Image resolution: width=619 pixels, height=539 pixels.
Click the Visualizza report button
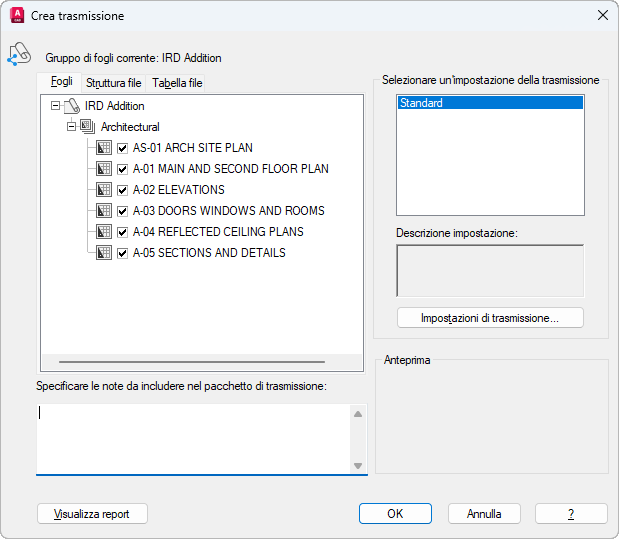92,514
